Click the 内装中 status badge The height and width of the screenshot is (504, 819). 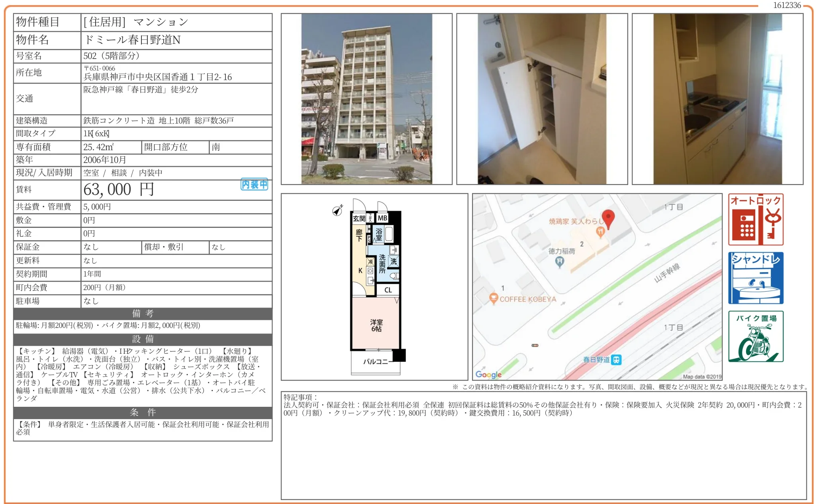tap(254, 184)
